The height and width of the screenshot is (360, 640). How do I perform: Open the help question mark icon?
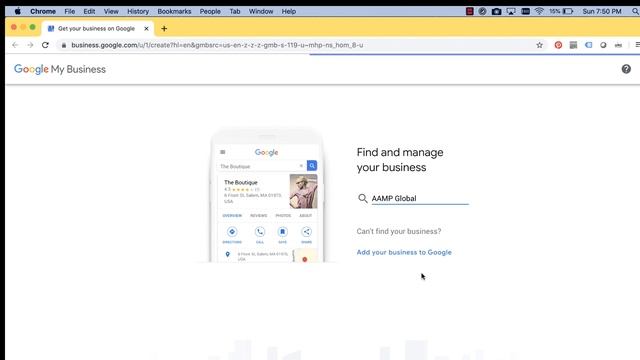[x=626, y=69]
